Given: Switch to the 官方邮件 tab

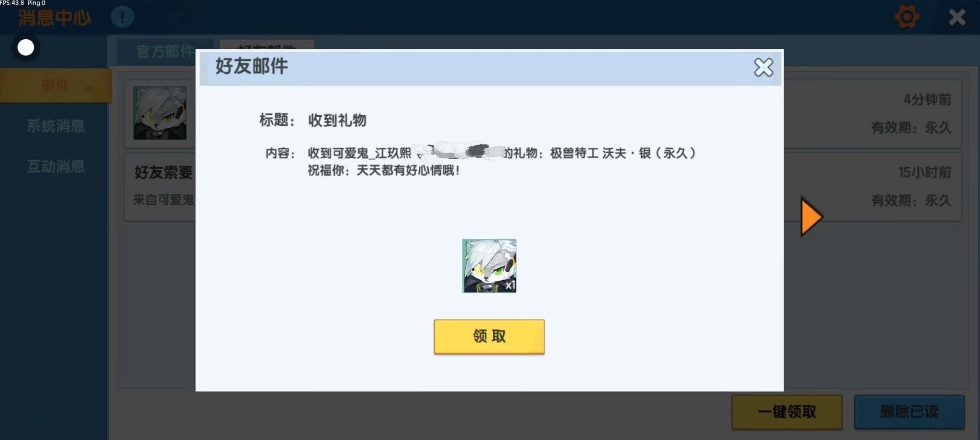Looking at the screenshot, I should click(165, 52).
